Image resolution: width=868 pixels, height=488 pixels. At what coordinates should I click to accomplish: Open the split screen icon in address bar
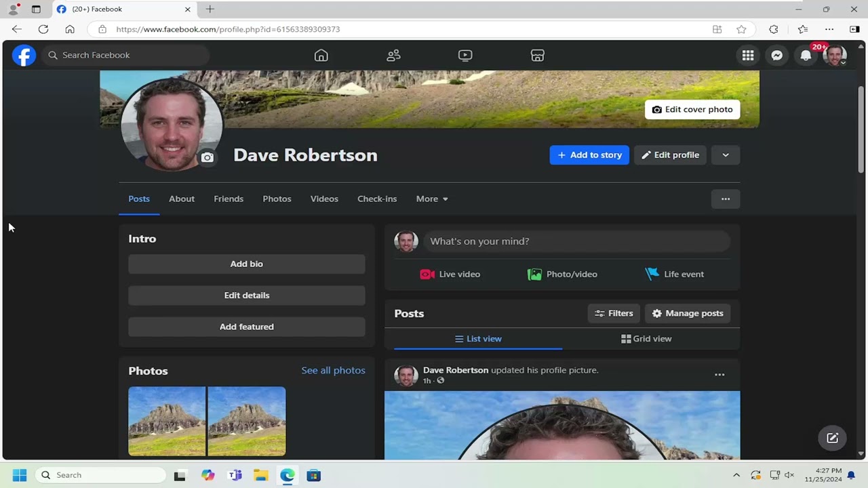point(717,29)
